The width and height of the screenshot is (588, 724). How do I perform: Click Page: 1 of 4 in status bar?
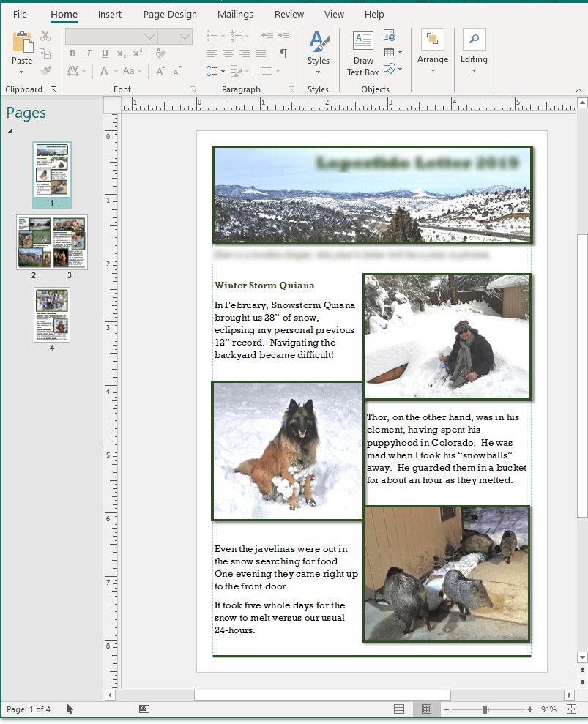pyautogui.click(x=29, y=709)
